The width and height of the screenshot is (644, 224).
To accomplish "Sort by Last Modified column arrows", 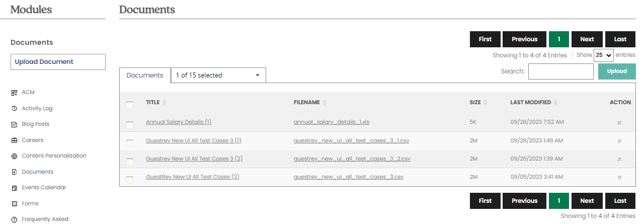I will coord(556,102).
